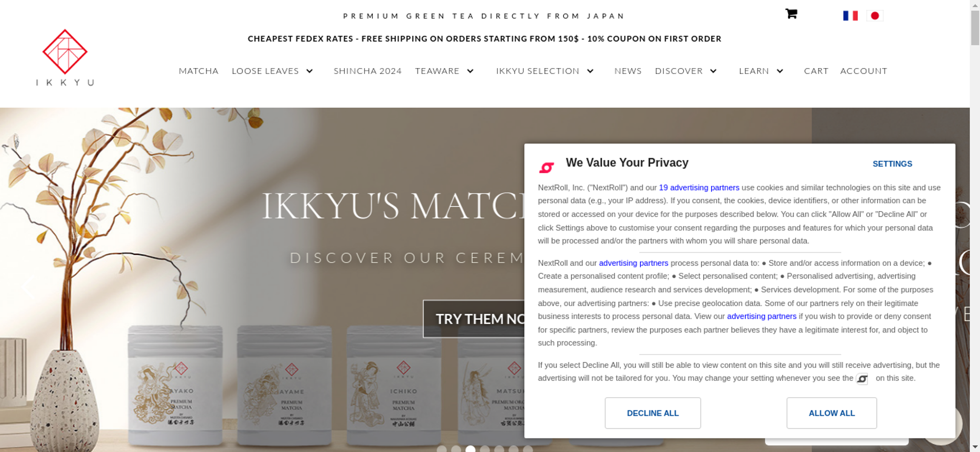Image resolution: width=980 pixels, height=452 pixels.
Task: Open the shopping cart icon
Action: 791,14
